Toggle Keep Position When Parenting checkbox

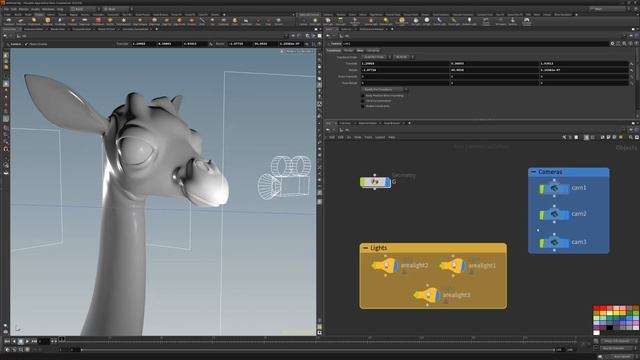coord(362,96)
